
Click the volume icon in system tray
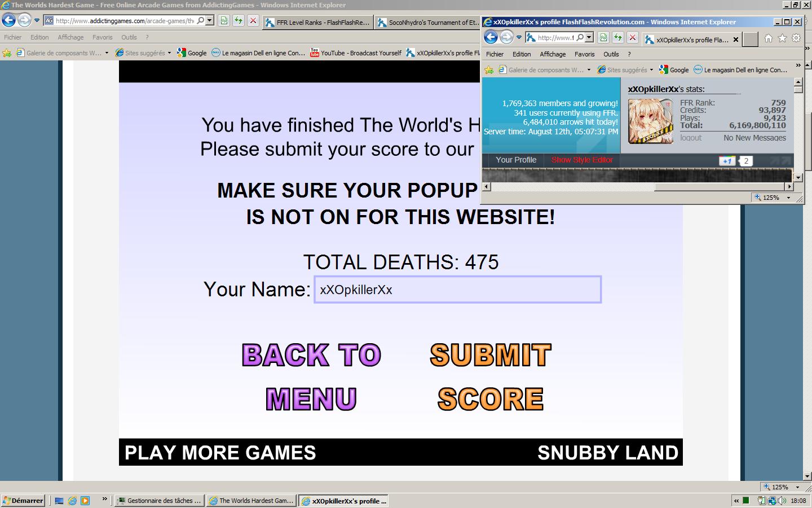point(782,501)
